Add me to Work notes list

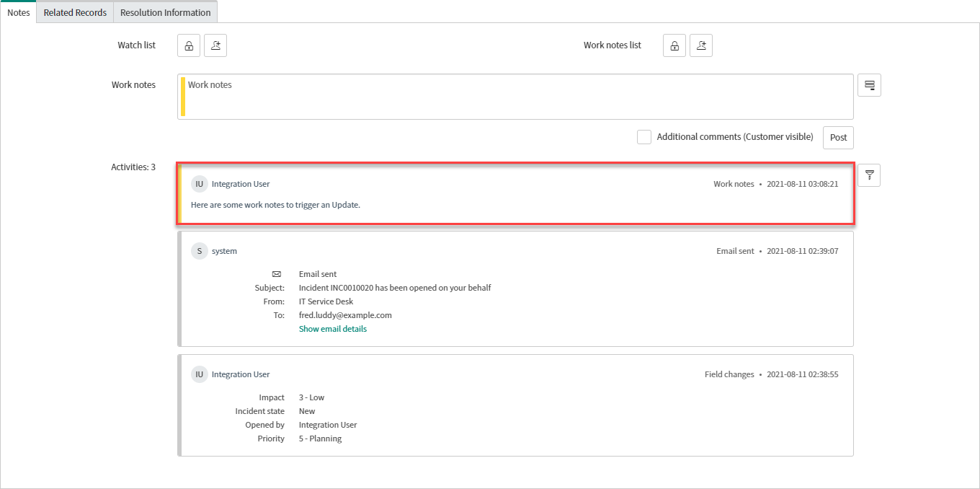click(x=701, y=45)
